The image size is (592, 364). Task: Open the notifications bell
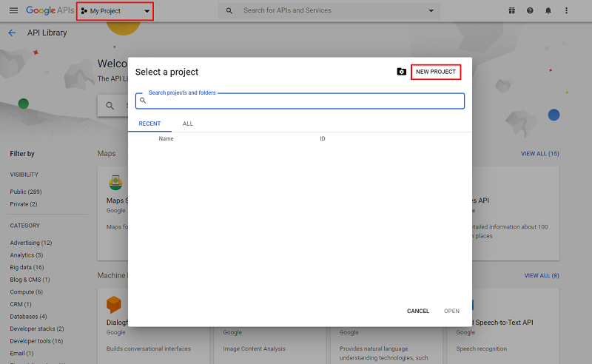[548, 10]
